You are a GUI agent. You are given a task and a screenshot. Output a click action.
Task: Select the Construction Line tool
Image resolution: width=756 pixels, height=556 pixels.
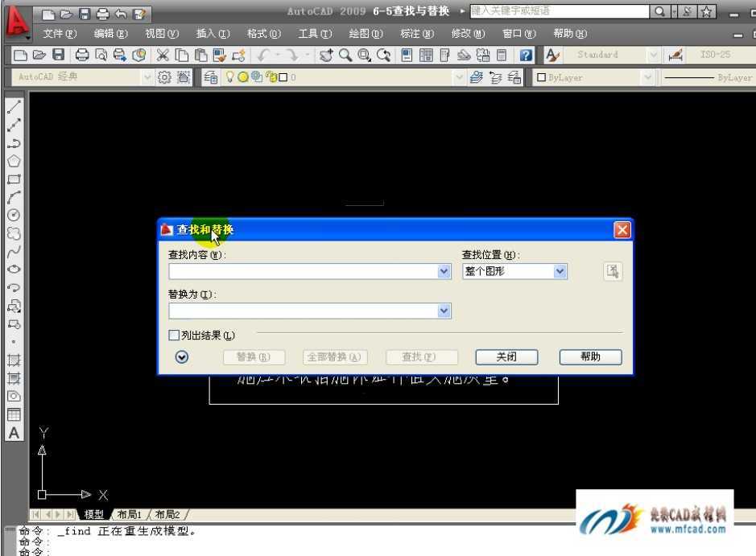click(14, 126)
